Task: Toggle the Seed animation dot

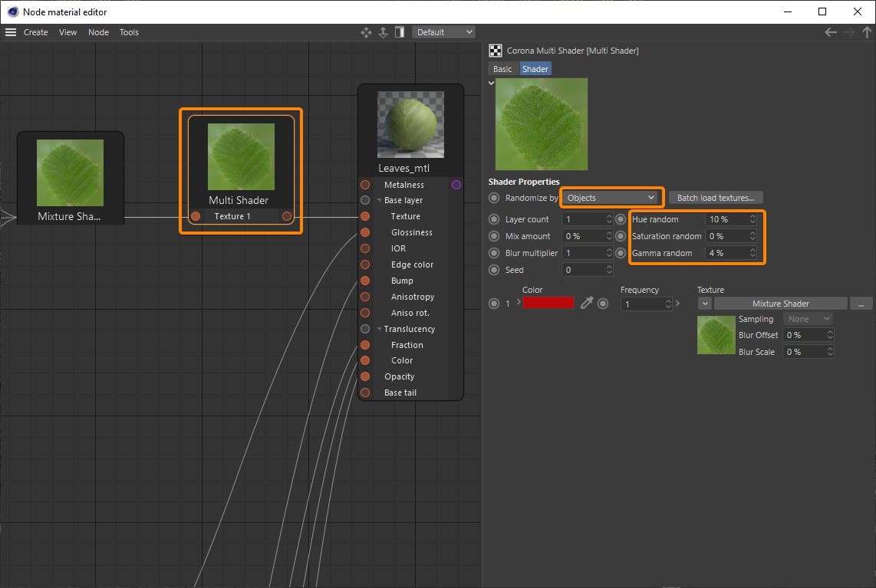Action: [495, 270]
